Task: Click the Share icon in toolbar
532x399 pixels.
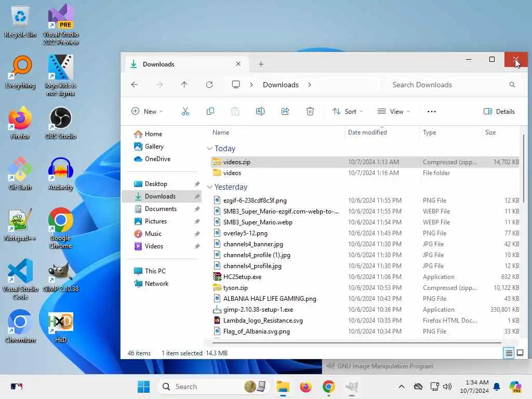Action: (285, 111)
